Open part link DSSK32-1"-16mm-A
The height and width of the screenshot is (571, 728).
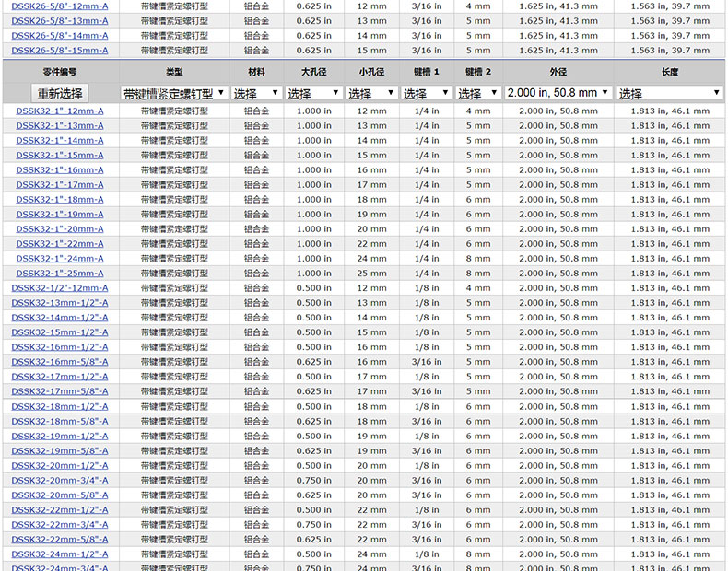[x=60, y=169]
